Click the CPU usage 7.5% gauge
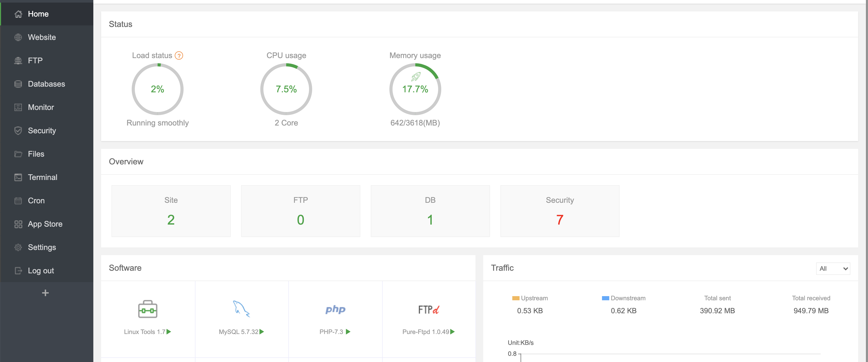Screen dimensions: 868x362 click(286, 89)
